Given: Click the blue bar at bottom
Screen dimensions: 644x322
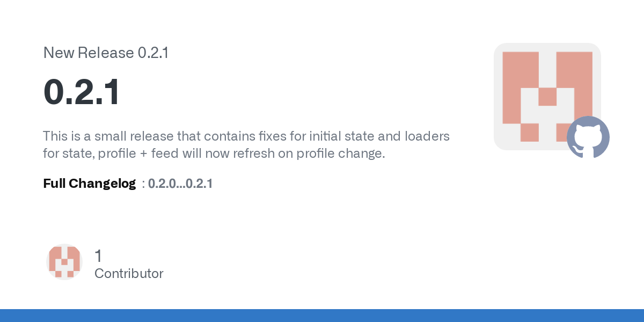Looking at the screenshot, I should tap(322, 316).
